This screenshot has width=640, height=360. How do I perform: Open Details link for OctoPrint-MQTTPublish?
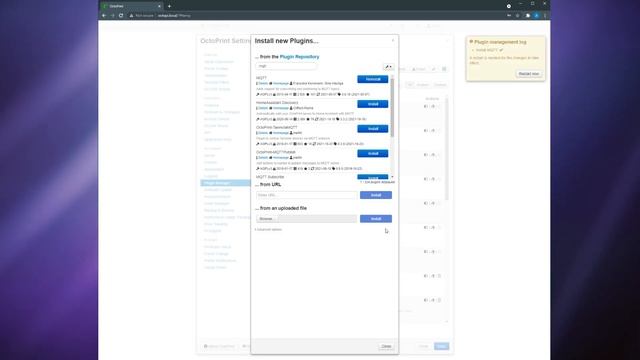pyautogui.click(x=263, y=158)
